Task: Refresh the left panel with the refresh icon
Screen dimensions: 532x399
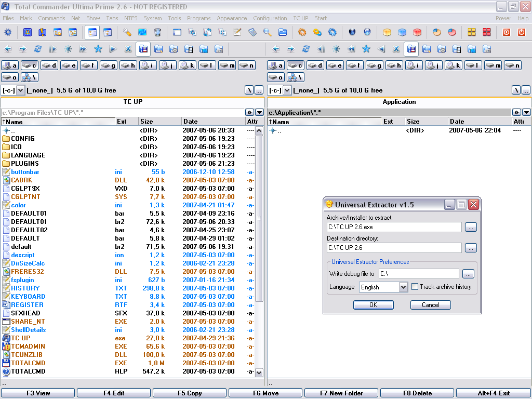Action: [x=37, y=49]
